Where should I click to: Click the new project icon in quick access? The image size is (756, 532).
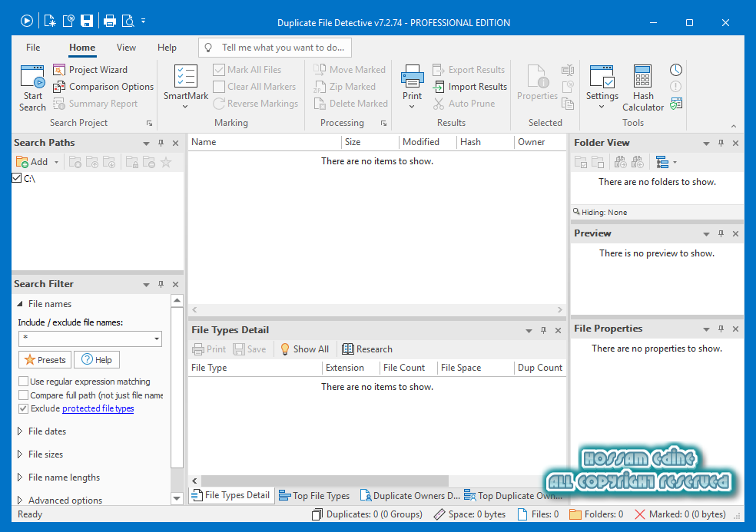50,21
